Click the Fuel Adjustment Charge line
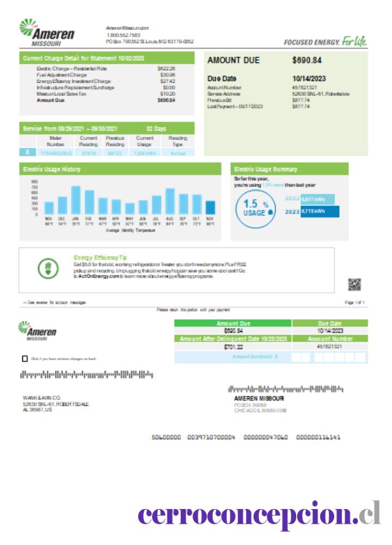The width and height of the screenshot is (392, 545). tap(106, 75)
